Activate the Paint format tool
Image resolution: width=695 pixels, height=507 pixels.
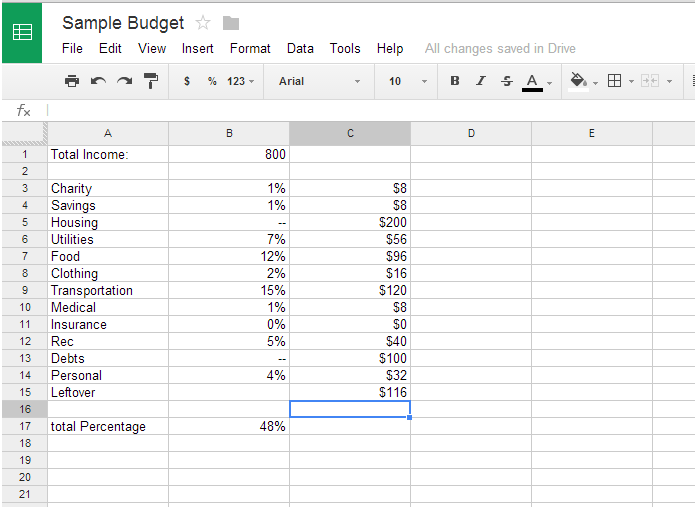click(x=151, y=81)
